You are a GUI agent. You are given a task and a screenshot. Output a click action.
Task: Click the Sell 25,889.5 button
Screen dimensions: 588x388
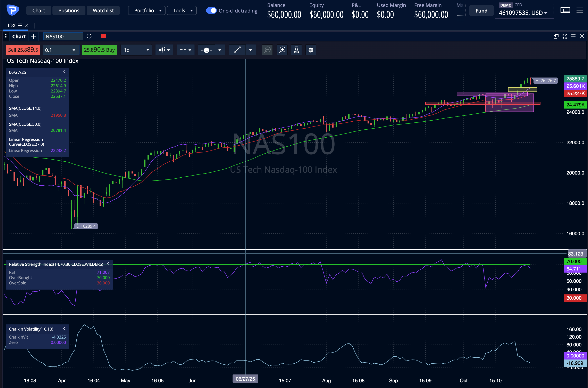pyautogui.click(x=23, y=50)
